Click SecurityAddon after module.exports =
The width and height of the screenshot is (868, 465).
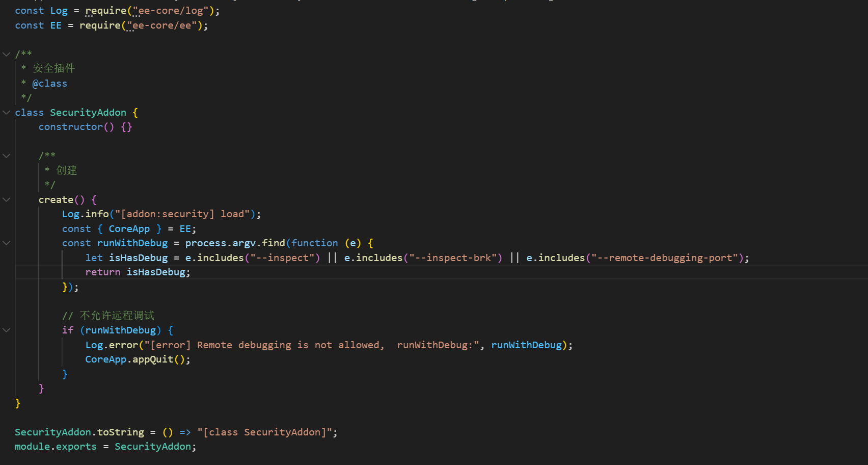pyautogui.click(x=153, y=446)
